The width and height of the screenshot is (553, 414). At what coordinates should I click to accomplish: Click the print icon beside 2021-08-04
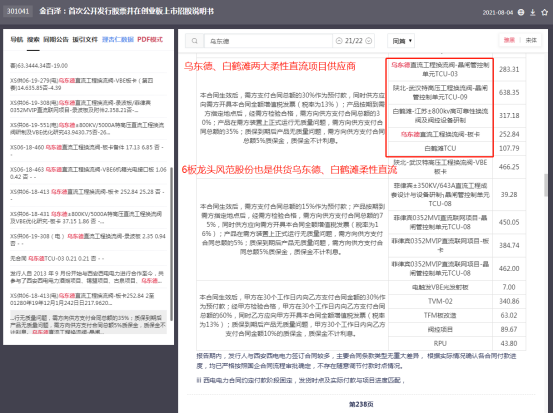[x=521, y=12]
